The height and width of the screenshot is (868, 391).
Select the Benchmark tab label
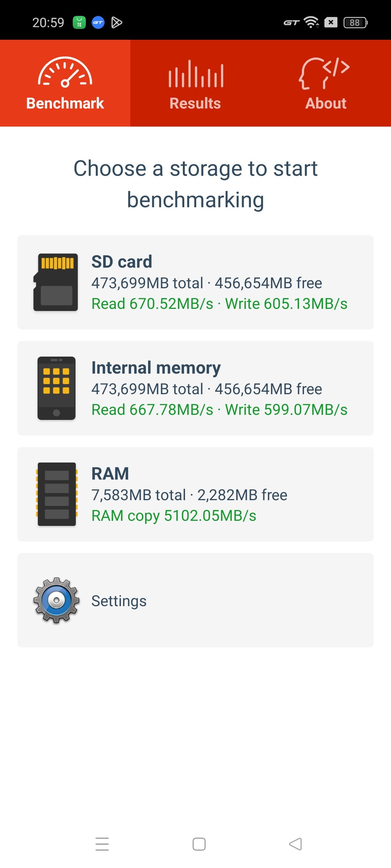(65, 103)
